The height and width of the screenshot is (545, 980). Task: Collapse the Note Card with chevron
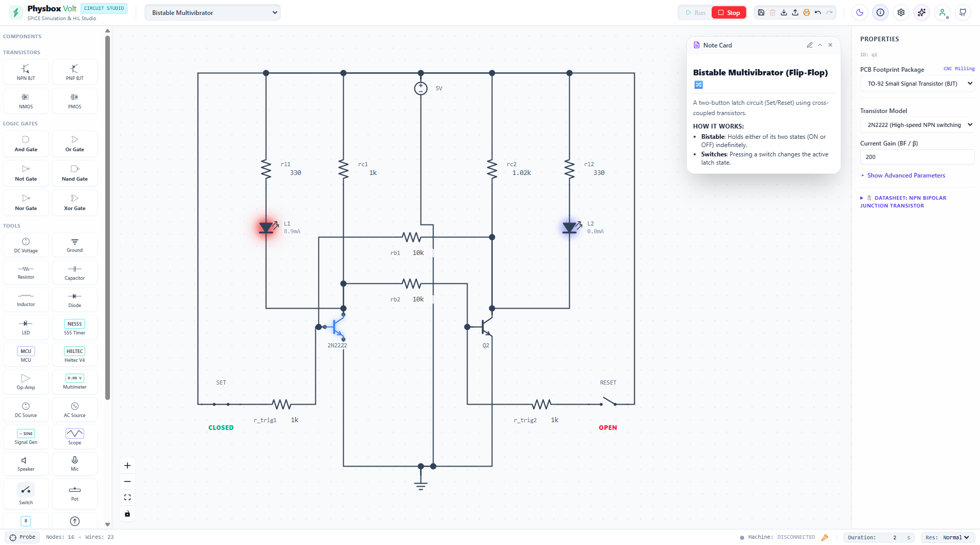point(820,45)
